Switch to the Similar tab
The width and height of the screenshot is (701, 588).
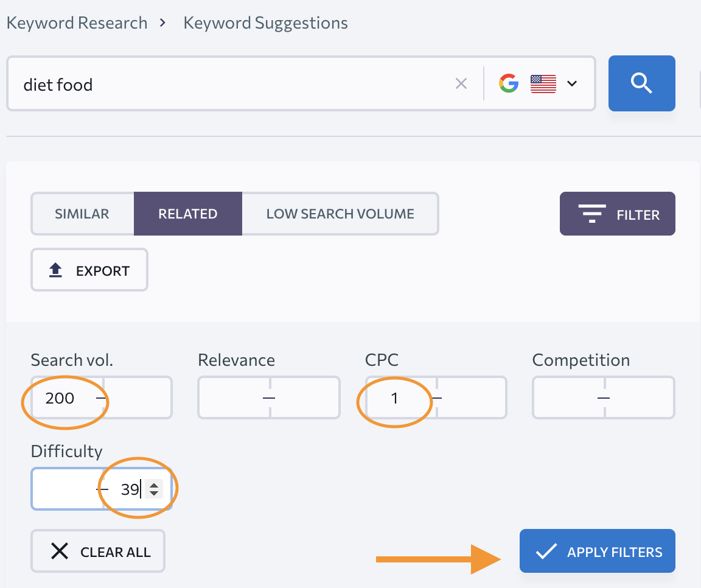[82, 214]
